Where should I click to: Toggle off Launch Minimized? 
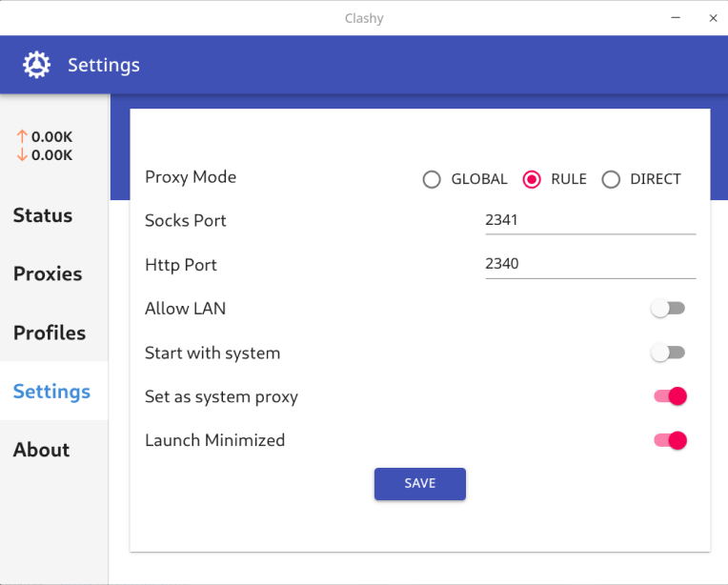670,440
